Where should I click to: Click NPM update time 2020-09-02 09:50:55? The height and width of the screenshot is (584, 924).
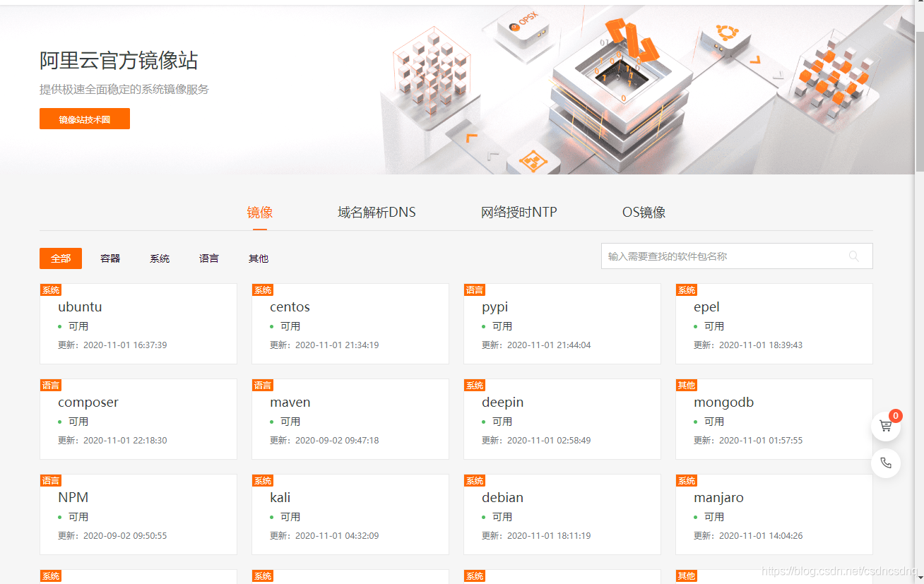[125, 536]
